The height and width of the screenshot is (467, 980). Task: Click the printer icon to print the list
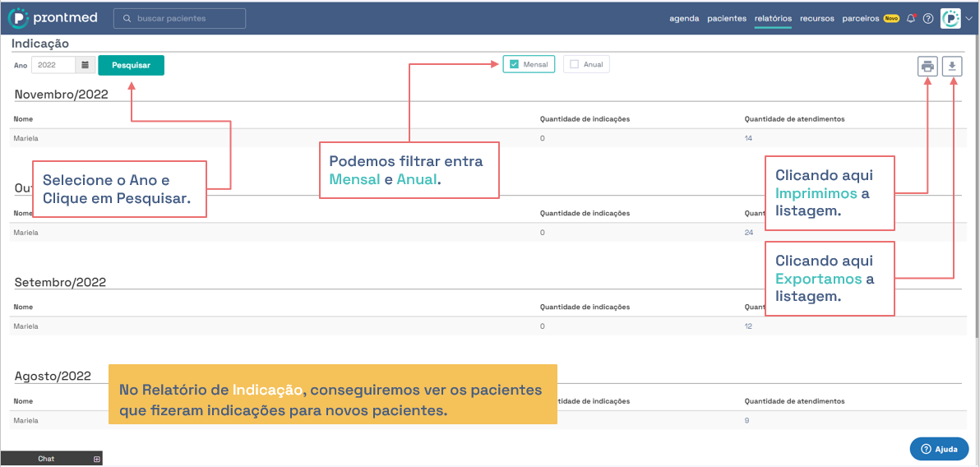[x=927, y=67]
